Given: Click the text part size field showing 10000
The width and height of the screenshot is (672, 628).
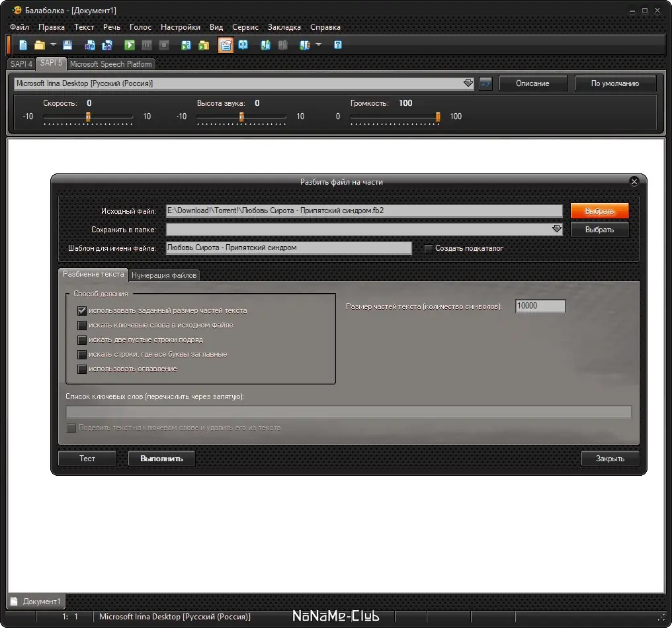Looking at the screenshot, I should pyautogui.click(x=540, y=306).
